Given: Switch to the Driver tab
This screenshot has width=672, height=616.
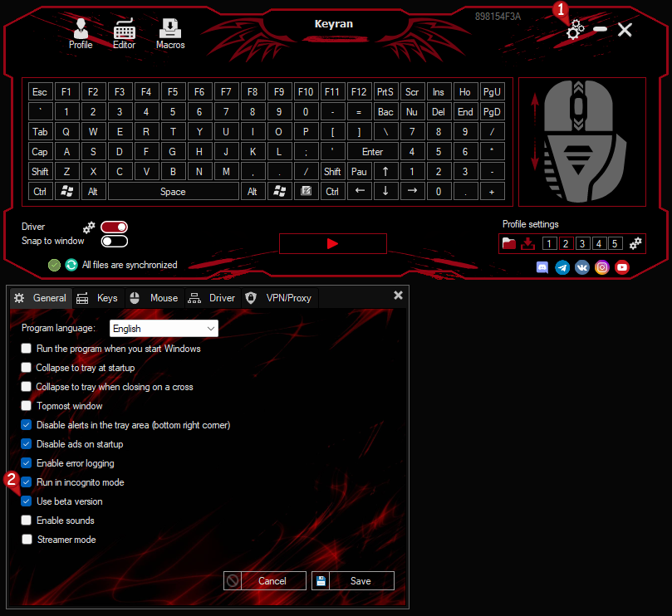Looking at the screenshot, I should (213, 298).
